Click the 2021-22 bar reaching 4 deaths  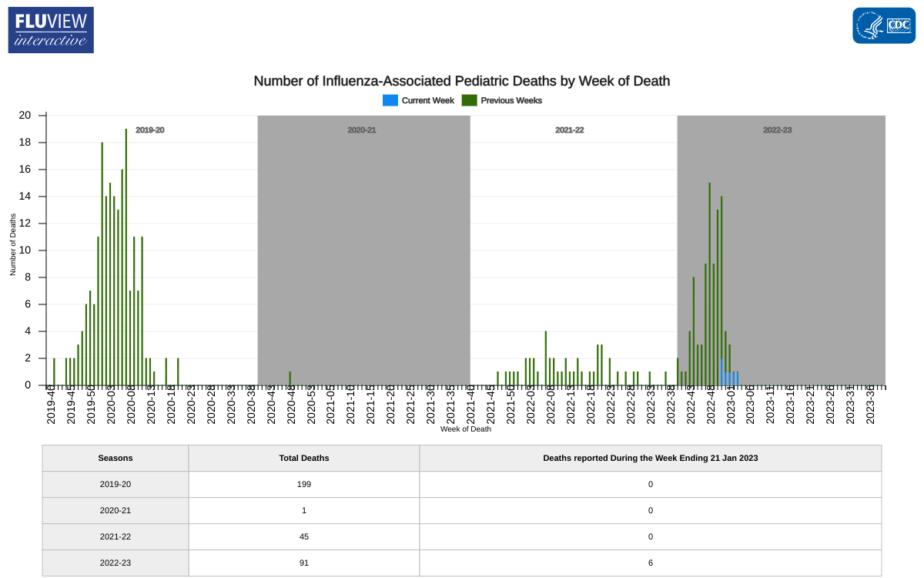point(546,359)
